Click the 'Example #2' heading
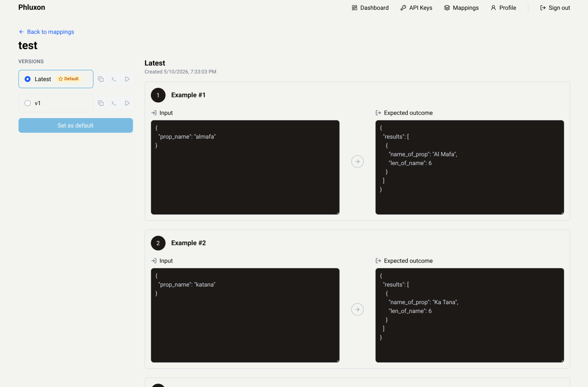 tap(188, 243)
